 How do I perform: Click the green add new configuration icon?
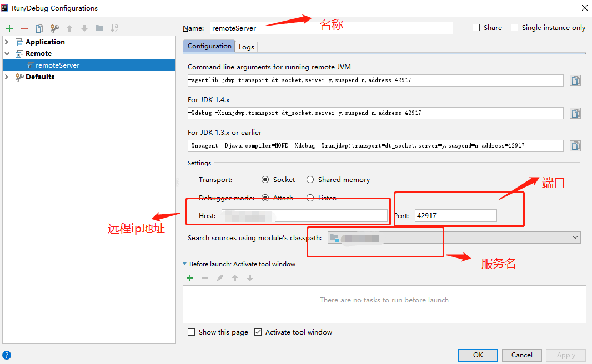[9, 28]
